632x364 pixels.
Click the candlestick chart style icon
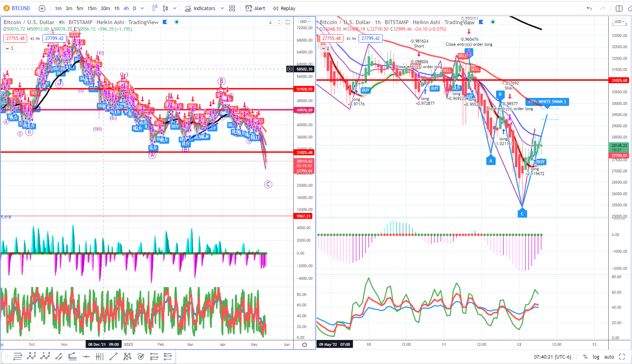[165, 8]
